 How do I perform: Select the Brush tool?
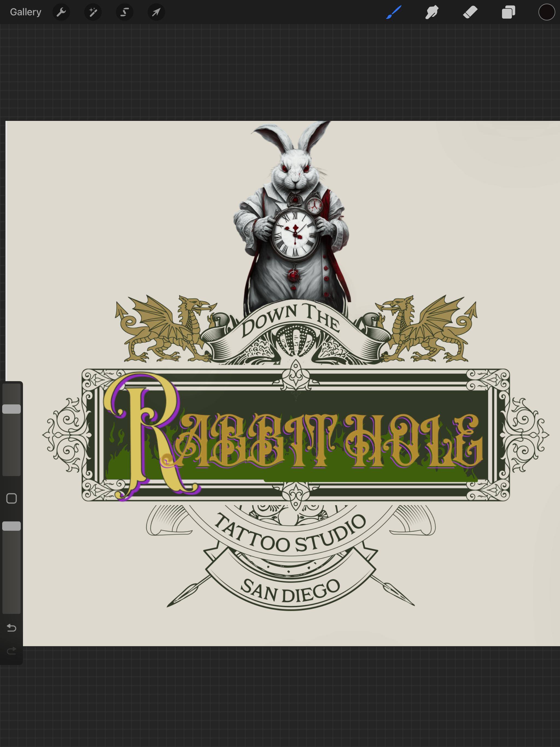point(394,12)
